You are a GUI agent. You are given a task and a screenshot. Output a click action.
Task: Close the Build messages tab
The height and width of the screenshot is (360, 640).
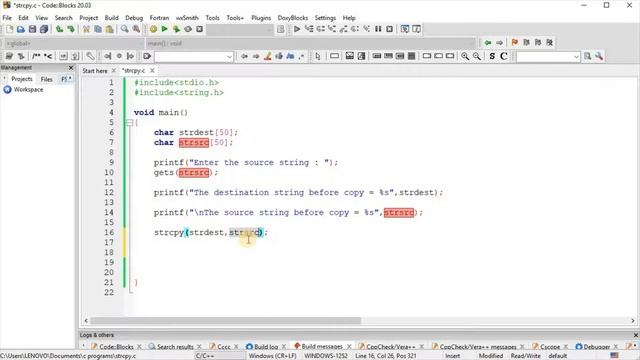pyautogui.click(x=349, y=347)
